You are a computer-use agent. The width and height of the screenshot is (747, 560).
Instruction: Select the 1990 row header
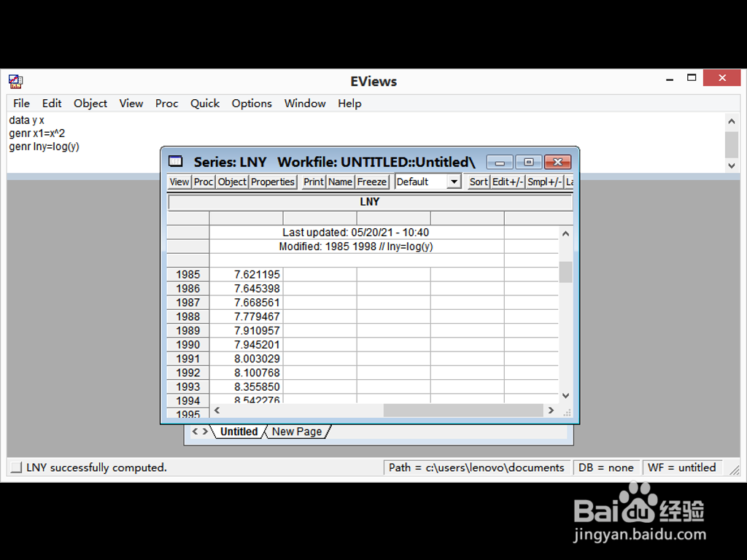tap(187, 345)
